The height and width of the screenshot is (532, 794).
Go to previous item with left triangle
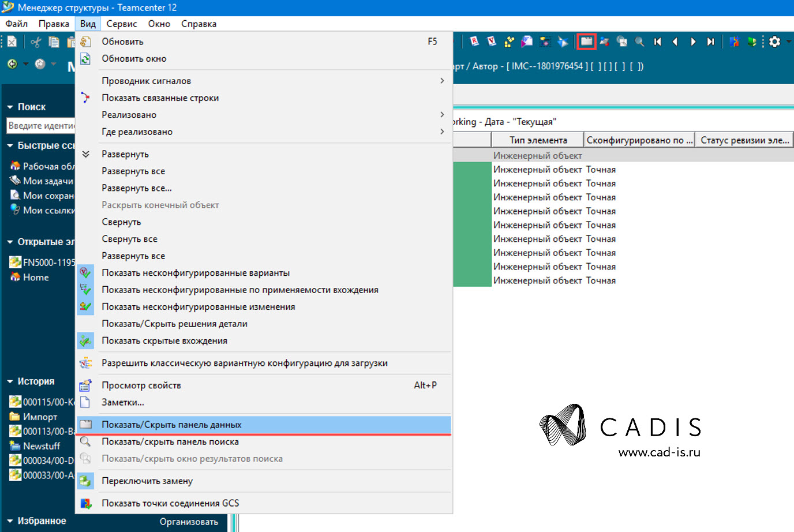[675, 42]
